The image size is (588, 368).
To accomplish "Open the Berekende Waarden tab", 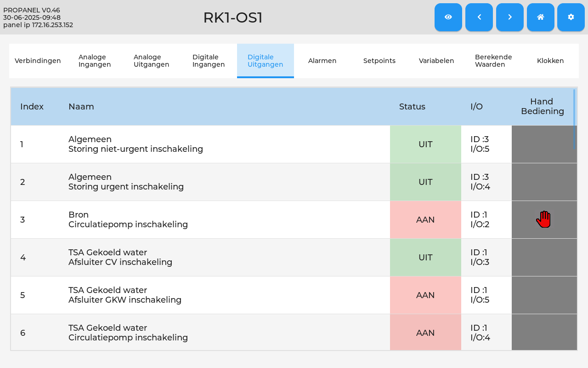I will pyautogui.click(x=493, y=61).
